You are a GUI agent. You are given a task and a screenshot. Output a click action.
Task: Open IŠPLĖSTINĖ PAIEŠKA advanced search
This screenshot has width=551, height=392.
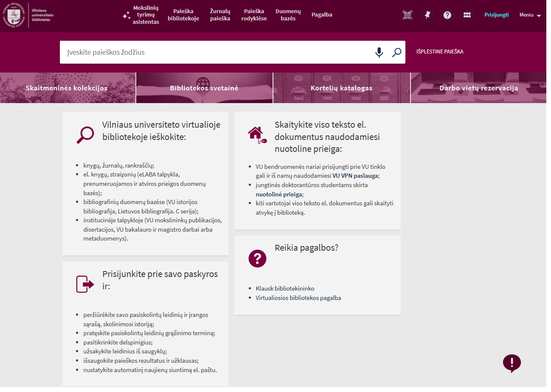click(x=440, y=52)
